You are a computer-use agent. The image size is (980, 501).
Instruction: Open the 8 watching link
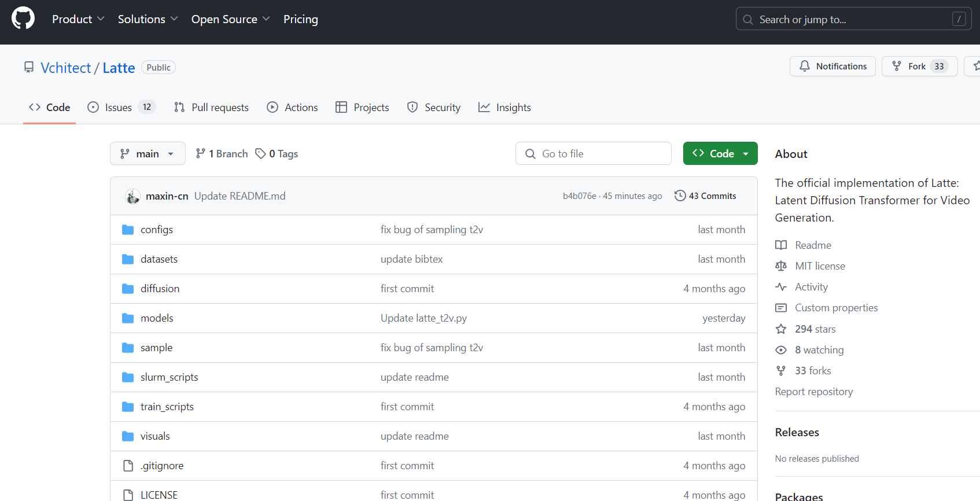809,349
